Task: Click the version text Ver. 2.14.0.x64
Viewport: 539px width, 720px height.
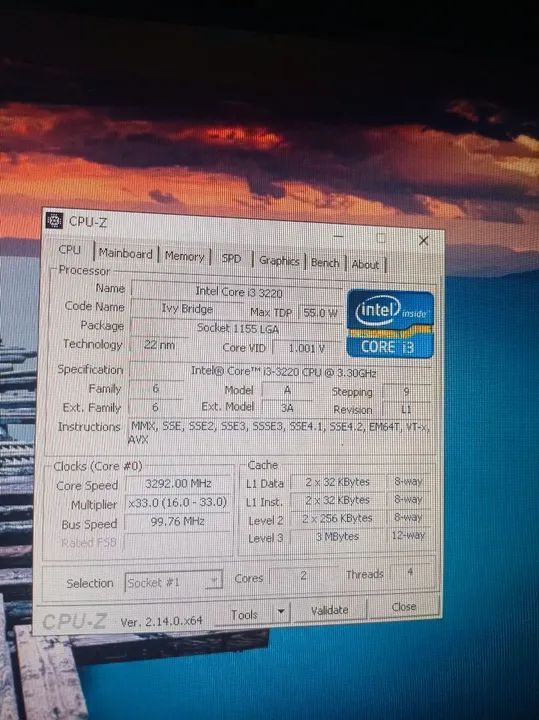Action: pos(161,621)
